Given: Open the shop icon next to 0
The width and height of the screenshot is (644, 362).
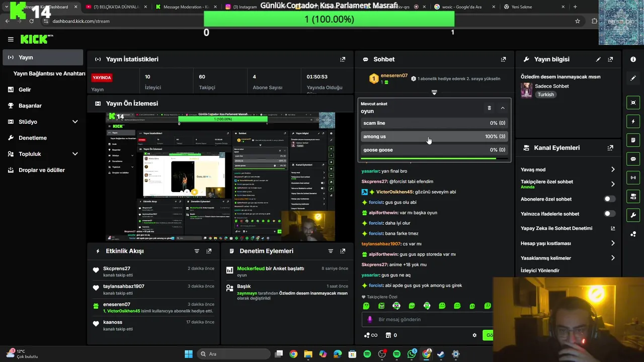Looking at the screenshot, I should click(x=388, y=335).
